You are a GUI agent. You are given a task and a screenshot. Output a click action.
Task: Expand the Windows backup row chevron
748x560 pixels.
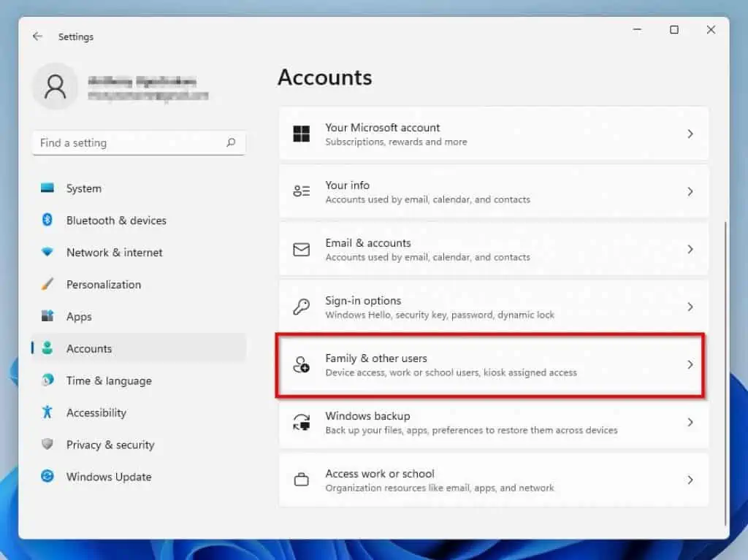coord(690,422)
